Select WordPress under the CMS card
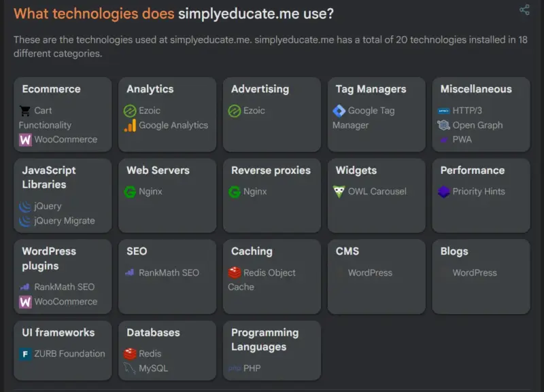This screenshot has width=544, height=392. [x=370, y=273]
